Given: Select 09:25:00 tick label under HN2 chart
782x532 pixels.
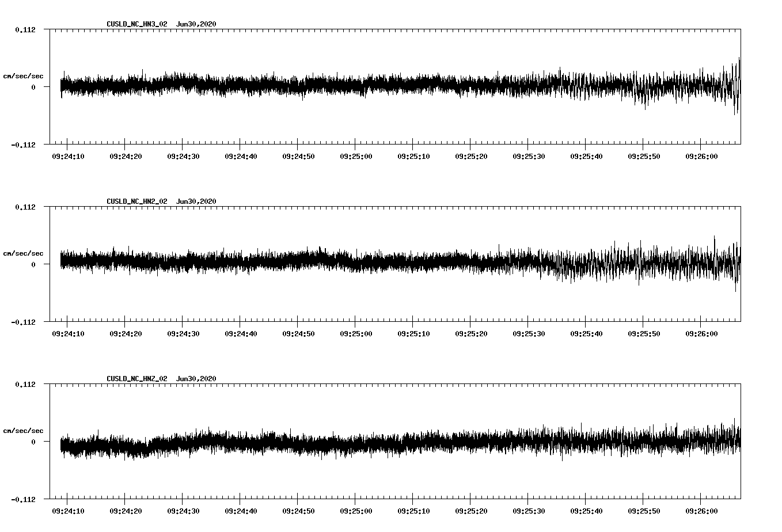Looking at the screenshot, I should pos(356,333).
